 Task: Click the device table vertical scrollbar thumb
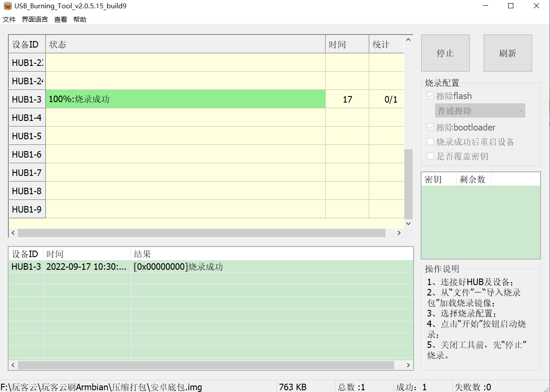point(409,184)
